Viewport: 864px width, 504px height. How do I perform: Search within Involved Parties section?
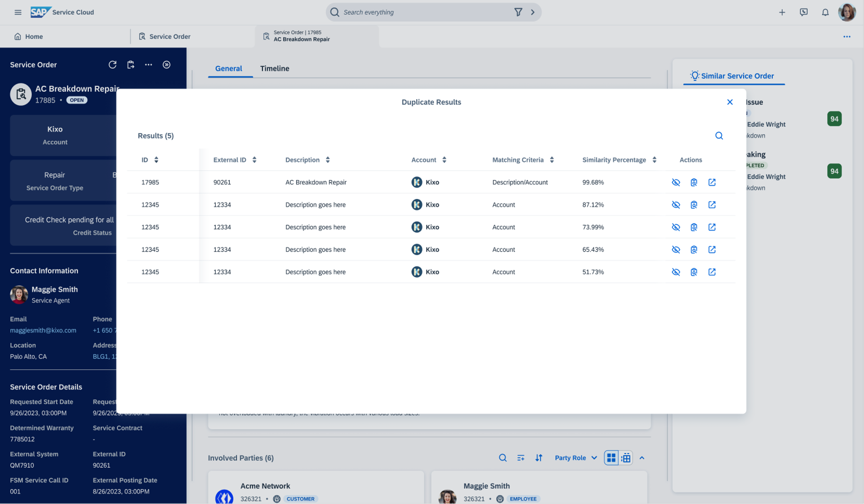(503, 458)
